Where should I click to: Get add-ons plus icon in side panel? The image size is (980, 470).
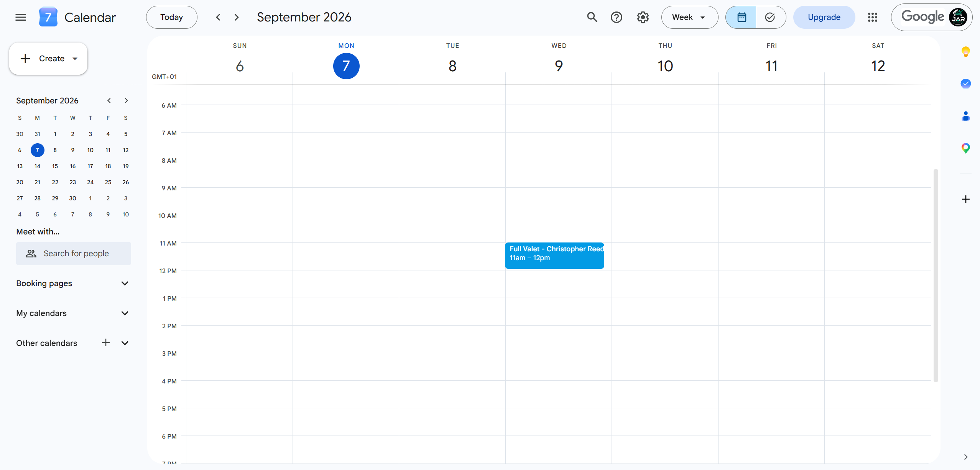click(966, 199)
